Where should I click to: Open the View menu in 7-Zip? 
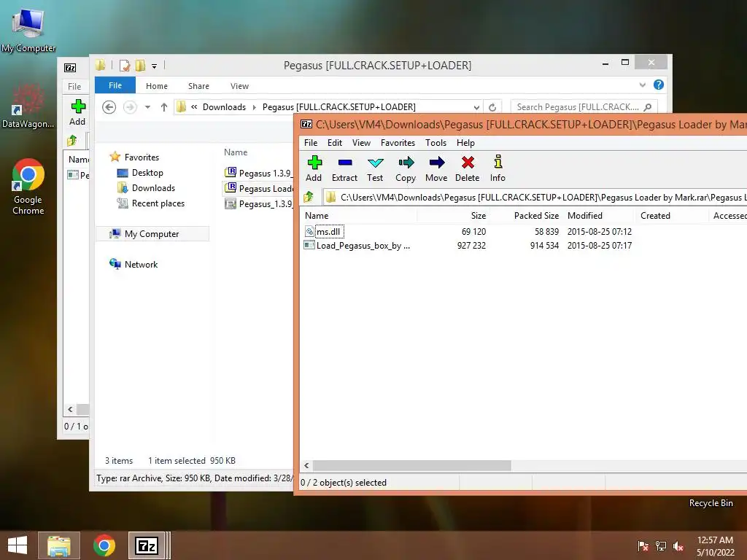(361, 143)
